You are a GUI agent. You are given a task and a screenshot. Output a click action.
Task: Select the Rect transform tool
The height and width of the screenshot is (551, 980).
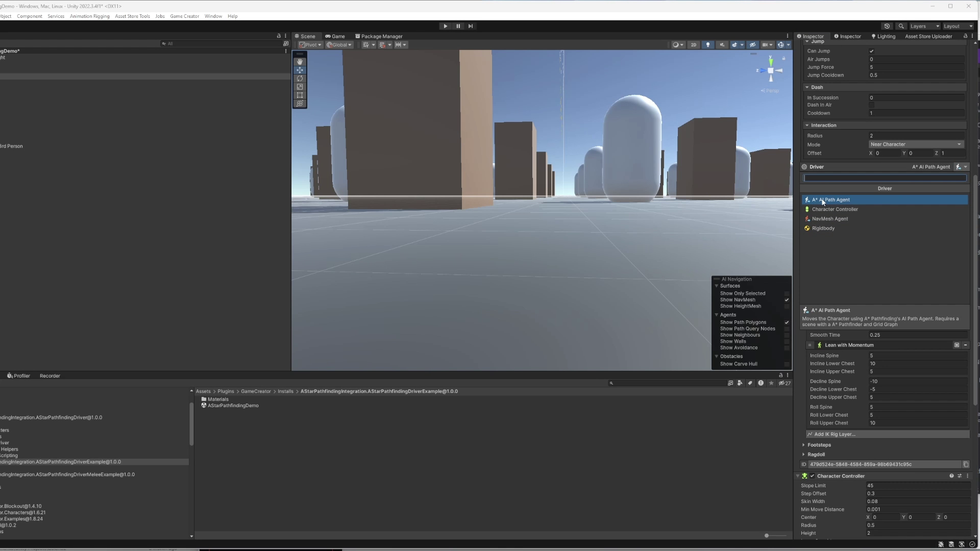300,95
